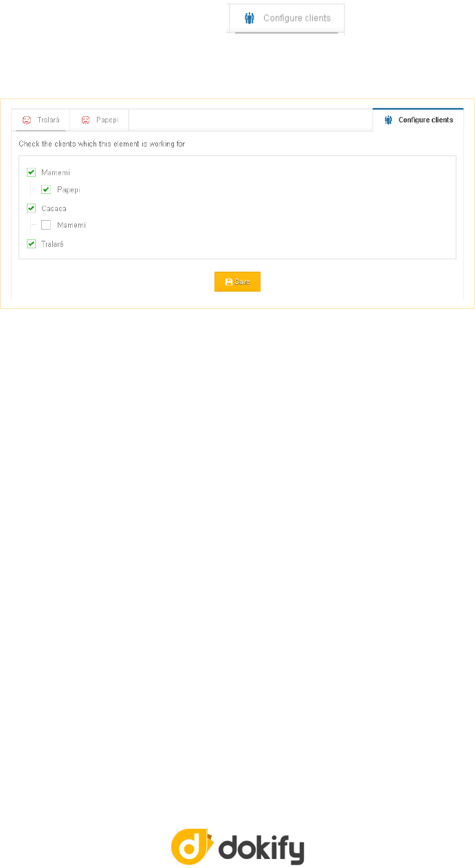The height and width of the screenshot is (868, 475).
Task: Select the Configure clients tab in the panel
Action: [x=418, y=120]
